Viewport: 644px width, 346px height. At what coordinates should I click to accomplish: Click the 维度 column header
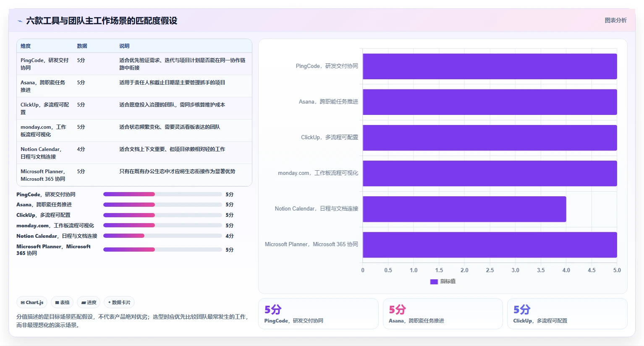point(26,46)
